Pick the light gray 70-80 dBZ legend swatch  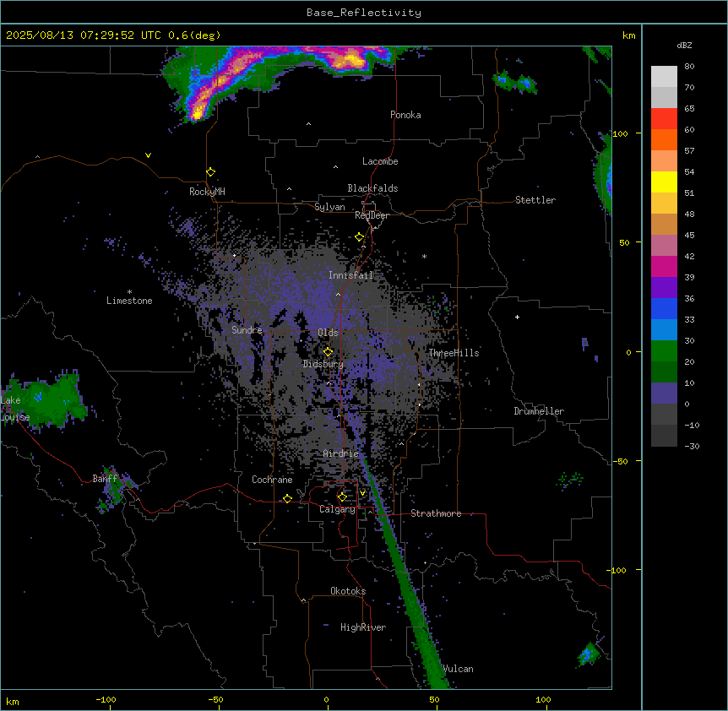tap(664, 76)
